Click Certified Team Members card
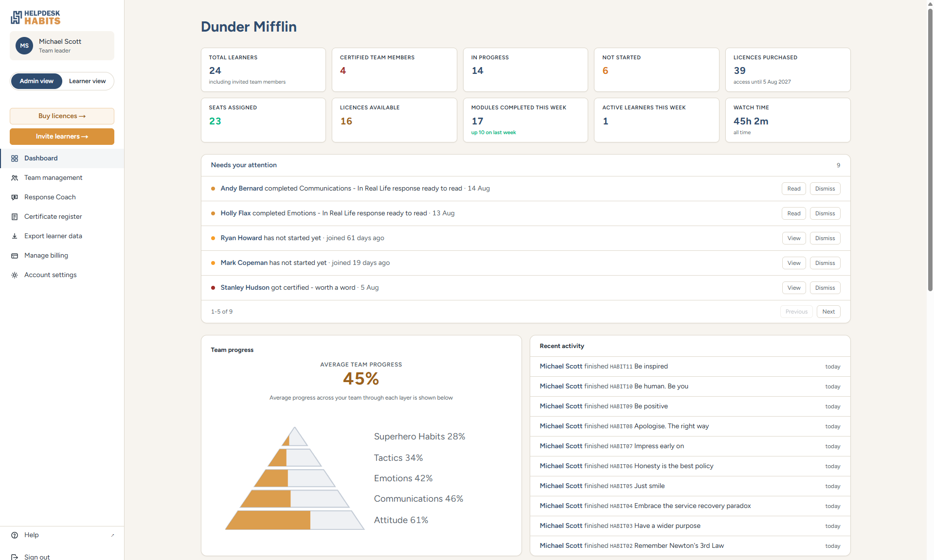Screen dimensions: 934x560 point(394,70)
